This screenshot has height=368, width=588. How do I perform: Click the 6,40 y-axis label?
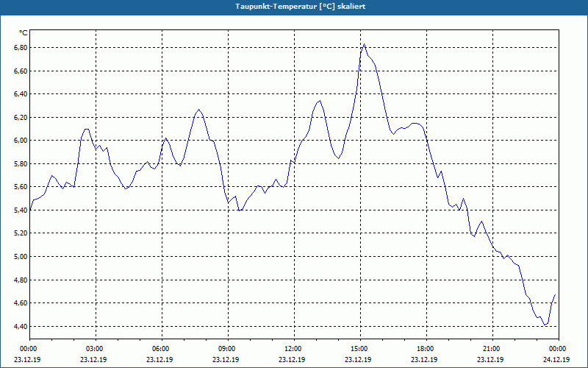click(x=21, y=94)
